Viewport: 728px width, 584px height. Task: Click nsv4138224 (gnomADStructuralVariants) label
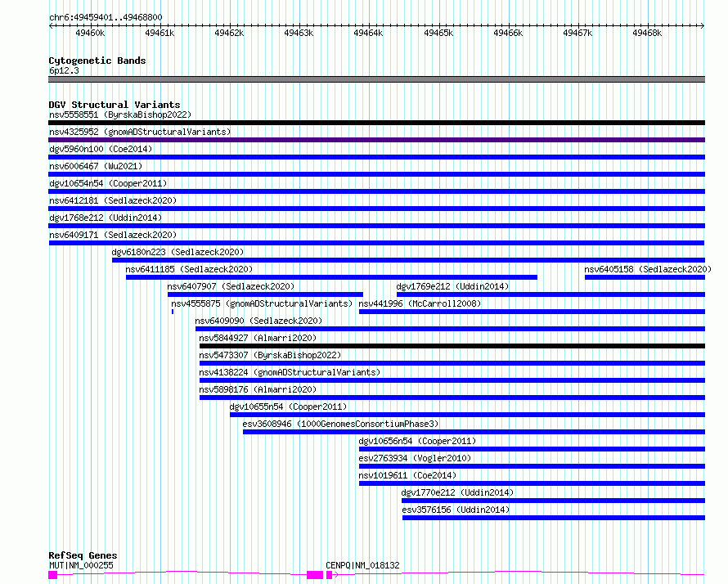click(290, 372)
